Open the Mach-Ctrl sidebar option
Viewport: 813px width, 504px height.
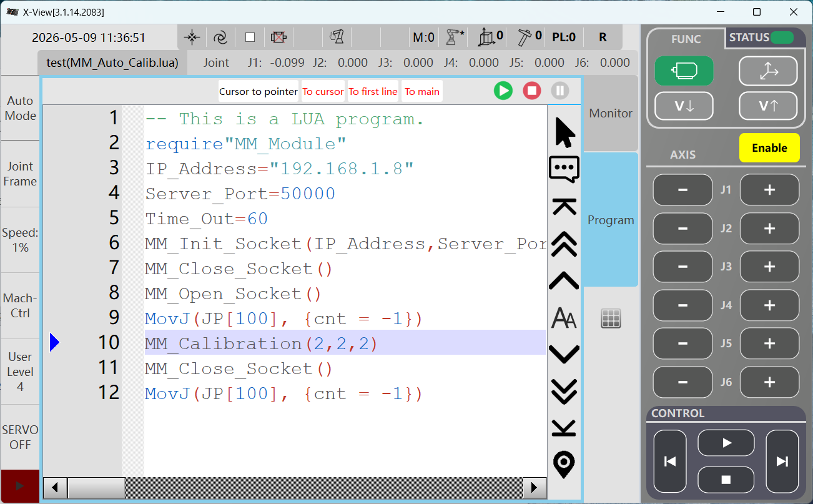click(20, 305)
